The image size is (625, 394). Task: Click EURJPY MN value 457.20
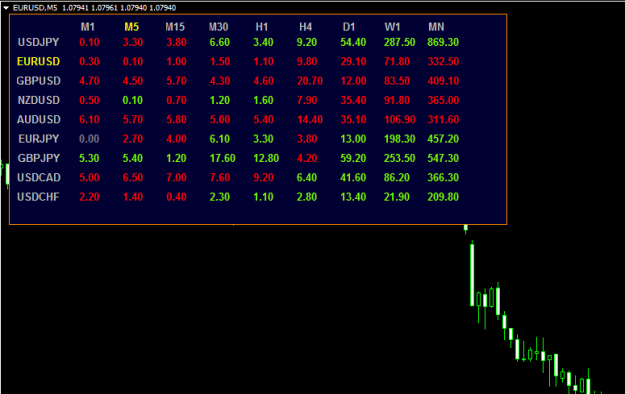click(x=443, y=139)
